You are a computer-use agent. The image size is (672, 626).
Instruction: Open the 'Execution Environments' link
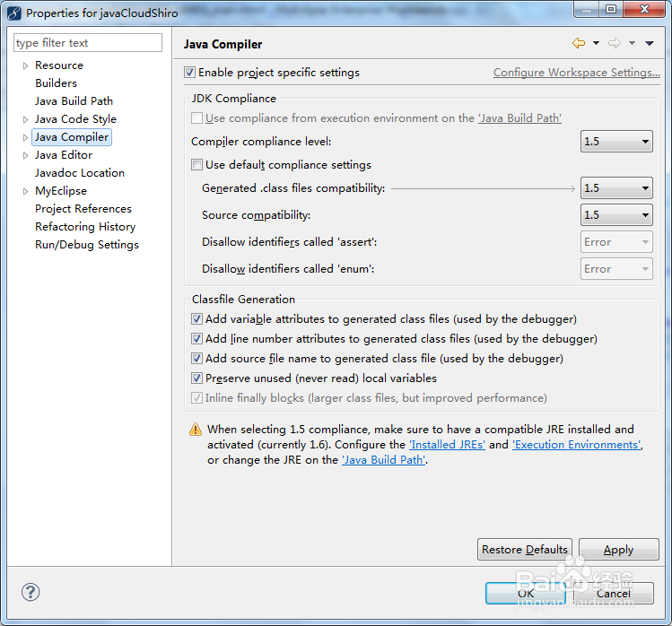pyautogui.click(x=577, y=445)
